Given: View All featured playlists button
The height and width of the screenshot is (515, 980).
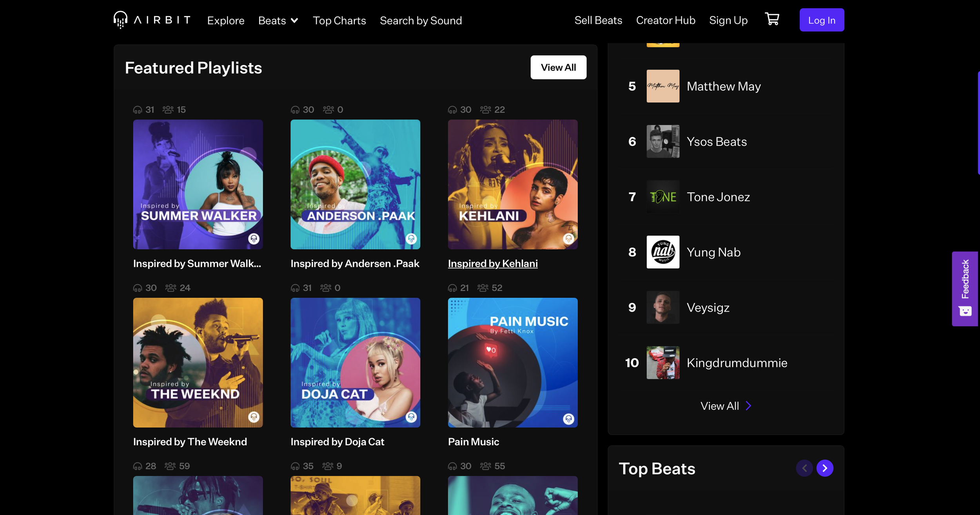Looking at the screenshot, I should pos(558,67).
